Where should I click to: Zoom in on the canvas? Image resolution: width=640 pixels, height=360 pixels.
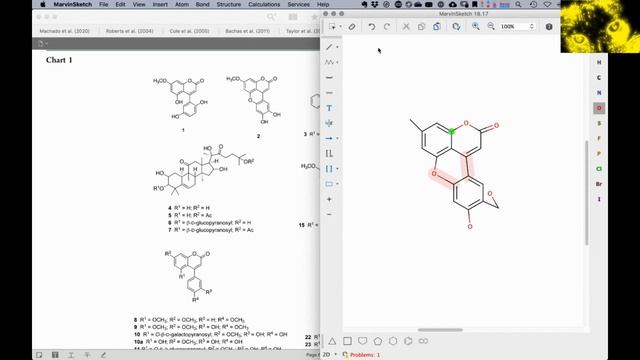pyautogui.click(x=476, y=27)
